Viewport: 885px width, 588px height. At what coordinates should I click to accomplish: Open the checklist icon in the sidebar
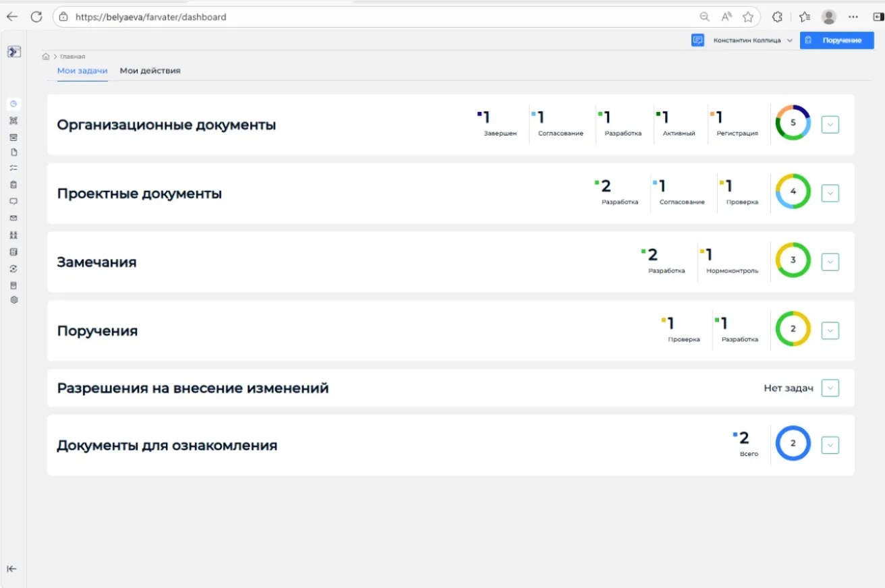[13, 167]
